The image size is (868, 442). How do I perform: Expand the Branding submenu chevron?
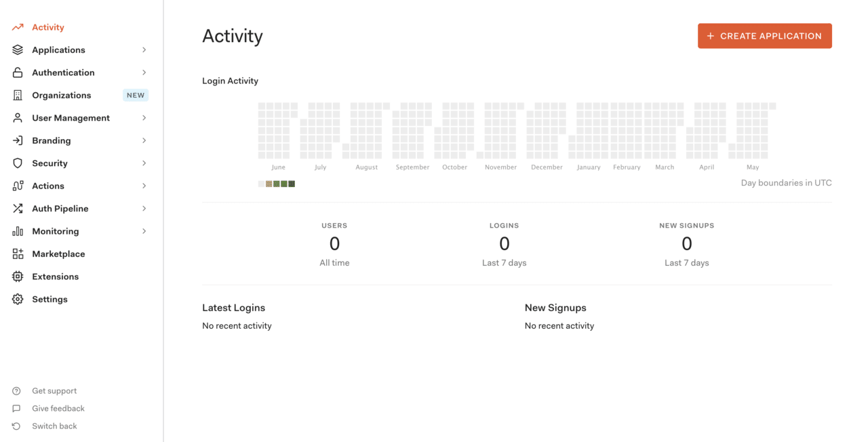[x=144, y=140]
